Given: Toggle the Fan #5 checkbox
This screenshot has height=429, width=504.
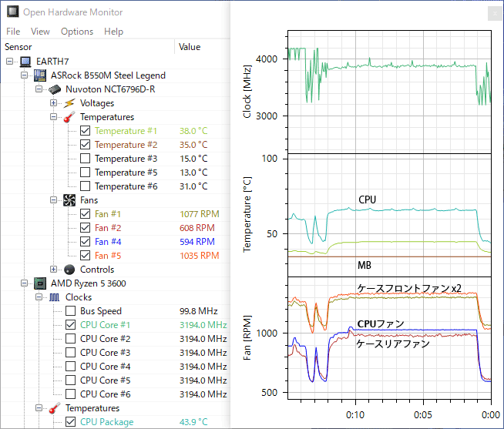Looking at the screenshot, I should pyautogui.click(x=86, y=256).
